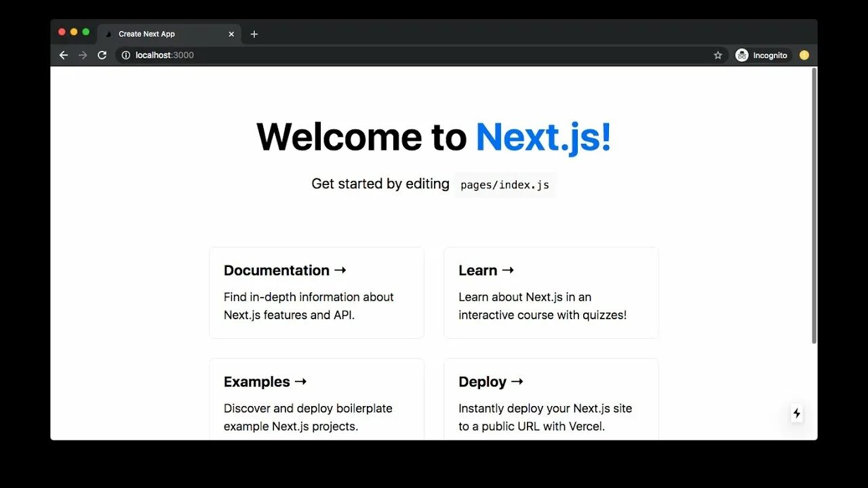The height and width of the screenshot is (488, 868).
Task: Open the Examples card
Action: (317, 399)
